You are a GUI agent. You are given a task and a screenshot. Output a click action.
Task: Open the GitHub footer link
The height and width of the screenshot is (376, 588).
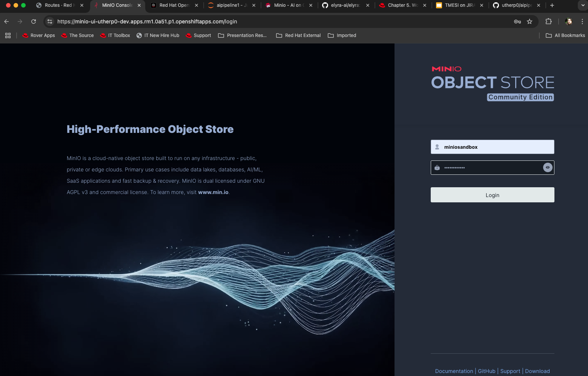pyautogui.click(x=487, y=371)
